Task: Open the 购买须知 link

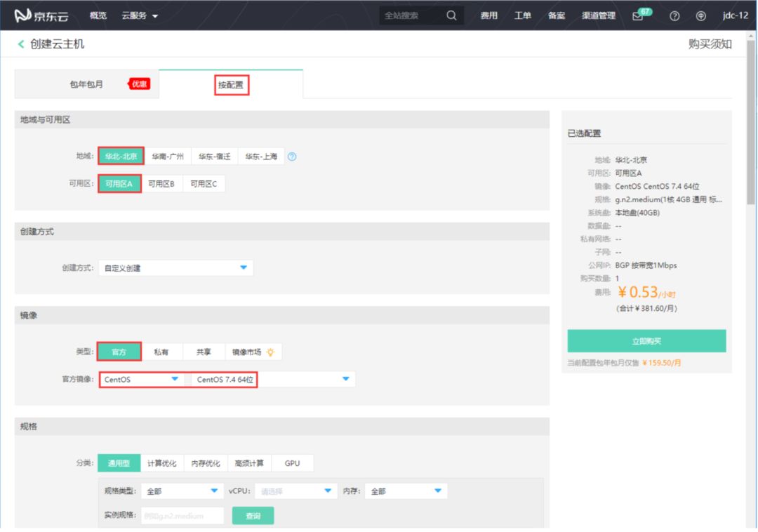Action: point(710,44)
